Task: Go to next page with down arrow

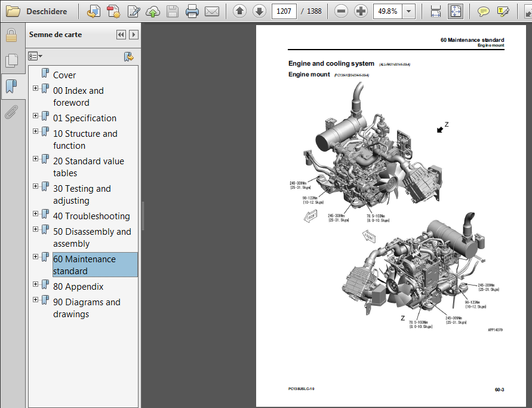Action: [259, 11]
